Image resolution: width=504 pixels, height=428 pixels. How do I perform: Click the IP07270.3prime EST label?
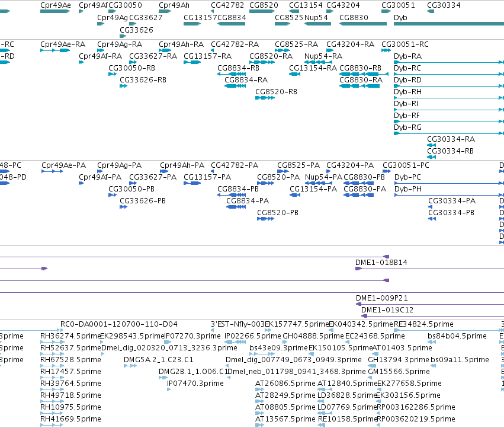192,336
